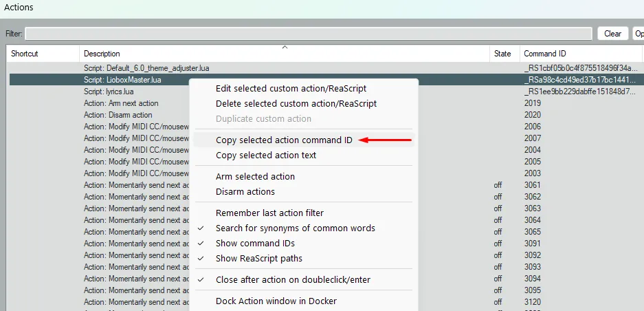Click command ID 3095 cell
This screenshot has width=644, height=311.
pos(532,290)
